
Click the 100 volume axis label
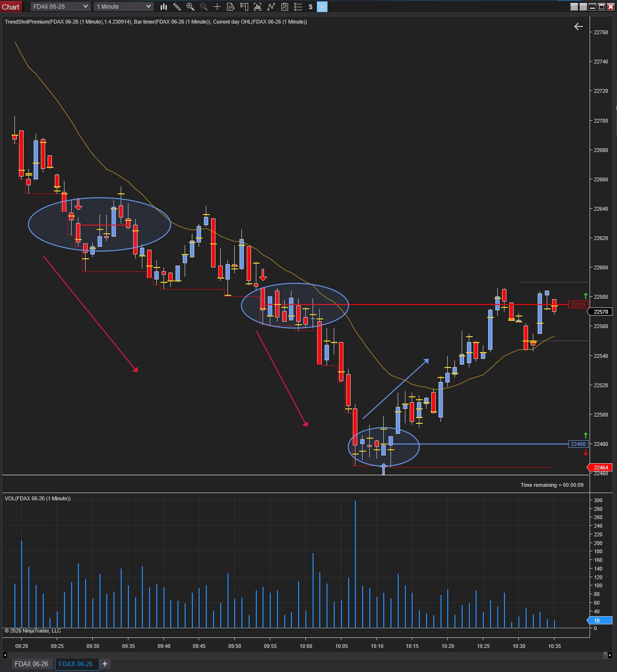tap(598, 585)
